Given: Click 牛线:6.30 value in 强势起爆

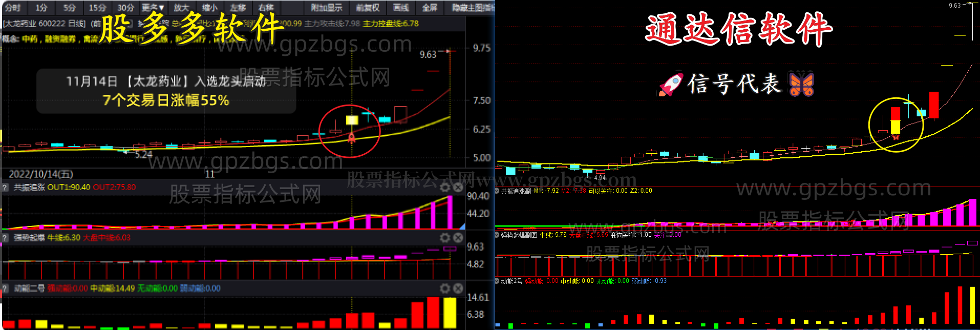Looking at the screenshot, I should click(x=64, y=238).
